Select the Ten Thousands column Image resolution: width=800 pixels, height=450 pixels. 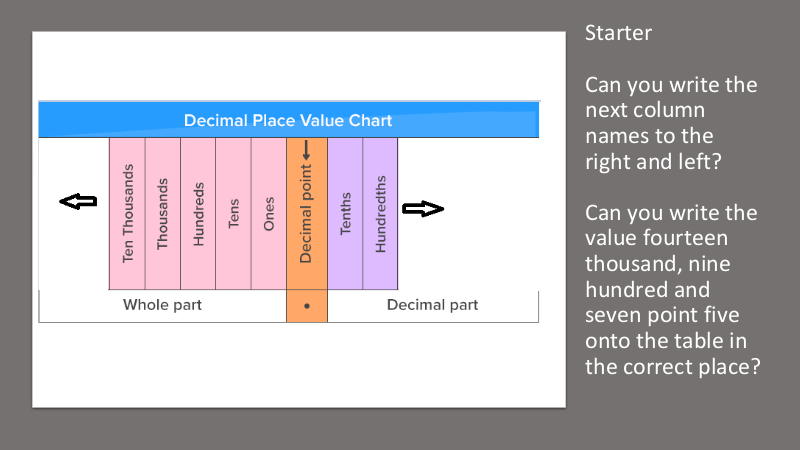tap(127, 214)
